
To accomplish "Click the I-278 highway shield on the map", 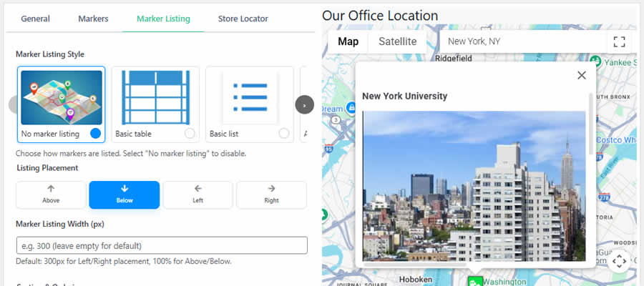I will (x=604, y=199).
